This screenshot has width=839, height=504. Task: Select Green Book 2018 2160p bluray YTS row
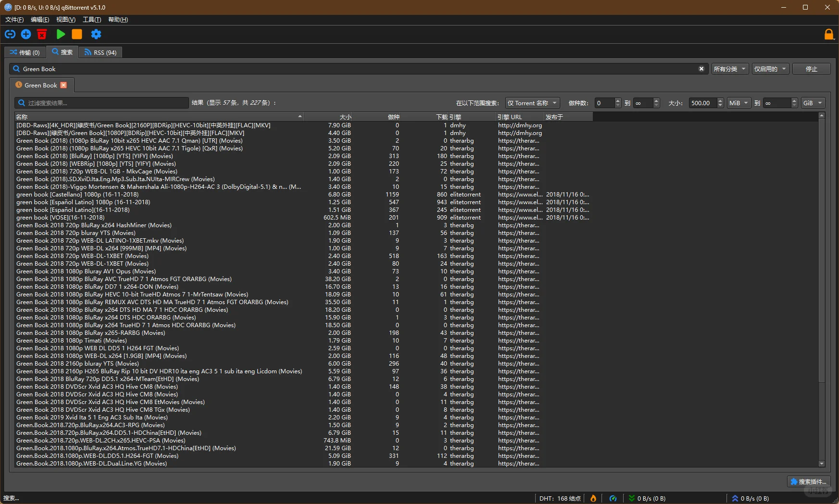(x=303, y=364)
